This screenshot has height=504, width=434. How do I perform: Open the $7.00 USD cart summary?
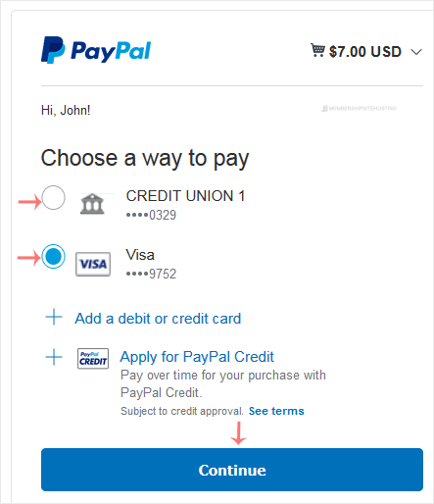click(x=365, y=52)
